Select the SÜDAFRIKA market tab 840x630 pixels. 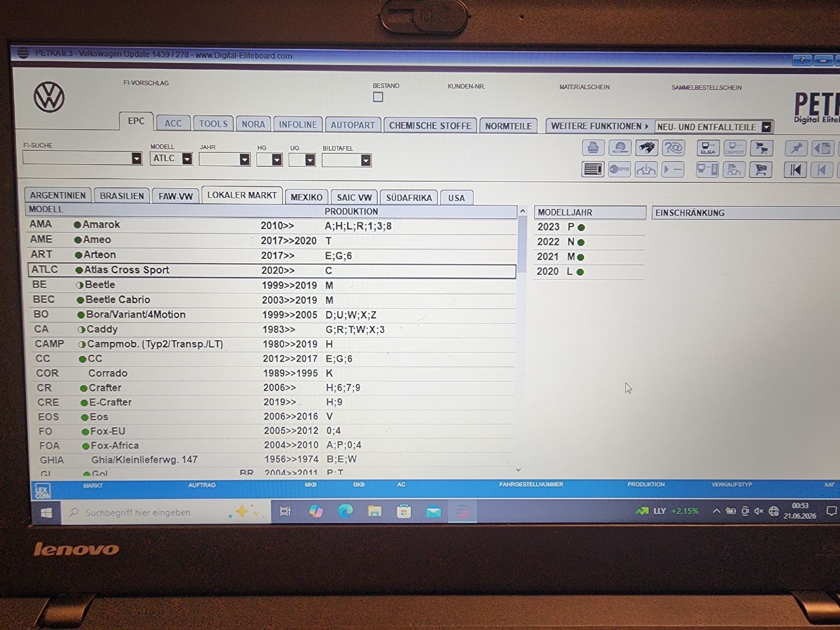tap(409, 198)
